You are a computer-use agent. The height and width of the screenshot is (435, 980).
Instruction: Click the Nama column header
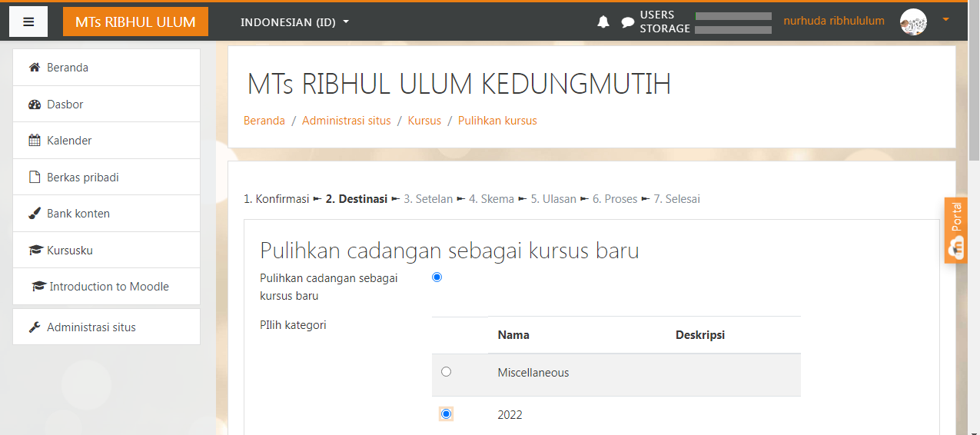[x=513, y=335]
